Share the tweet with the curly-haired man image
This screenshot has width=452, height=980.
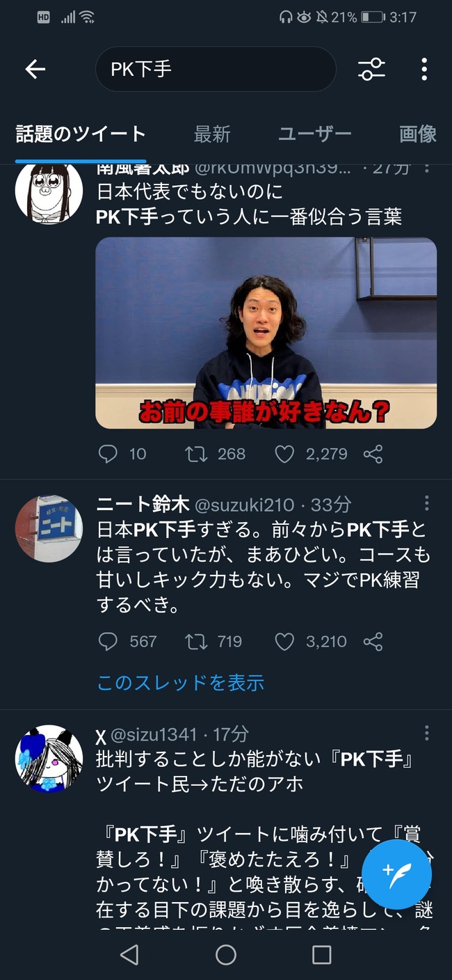coord(373,455)
